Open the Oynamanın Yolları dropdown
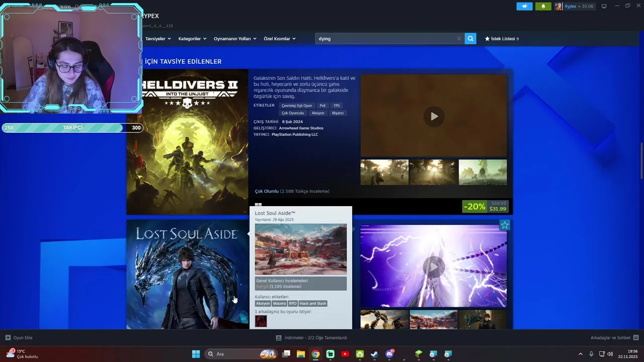This screenshot has width=644, height=362. [235, 39]
